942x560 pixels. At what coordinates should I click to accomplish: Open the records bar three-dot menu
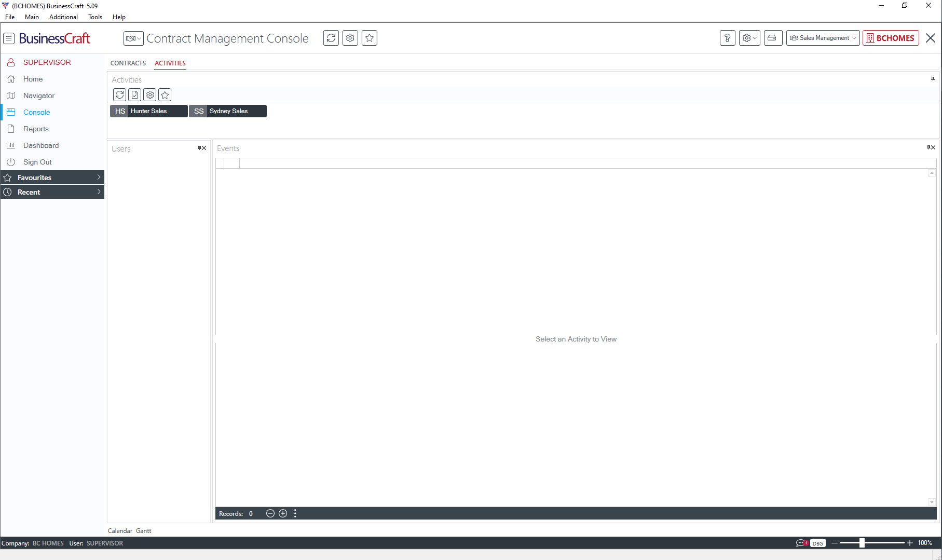click(295, 514)
